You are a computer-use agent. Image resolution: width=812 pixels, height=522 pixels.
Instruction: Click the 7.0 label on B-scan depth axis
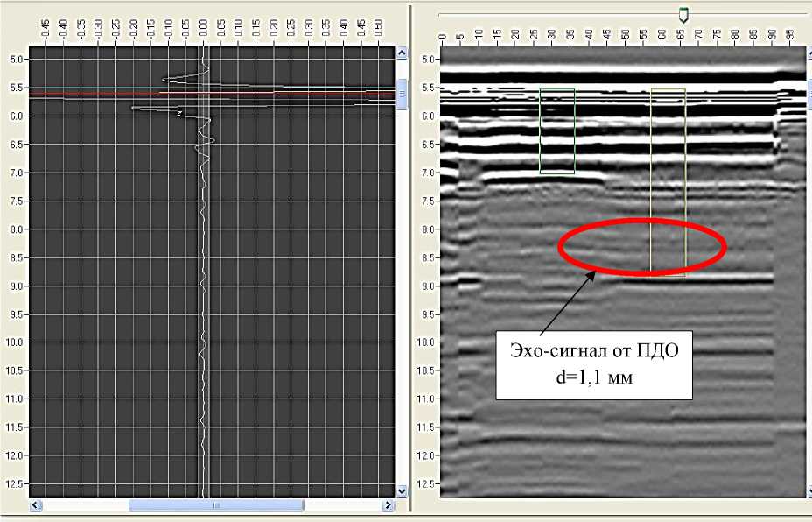point(428,173)
